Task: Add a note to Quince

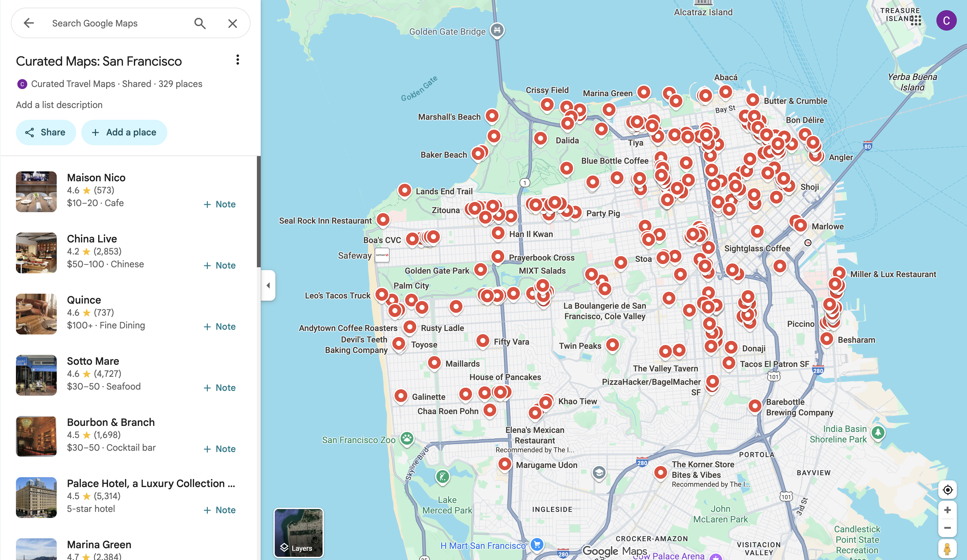Action: (219, 327)
